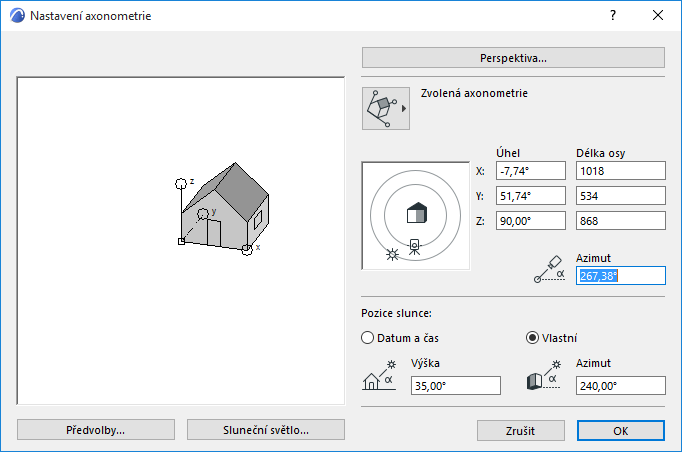
Task: Open the axonometry type picker
Action: pyautogui.click(x=386, y=108)
